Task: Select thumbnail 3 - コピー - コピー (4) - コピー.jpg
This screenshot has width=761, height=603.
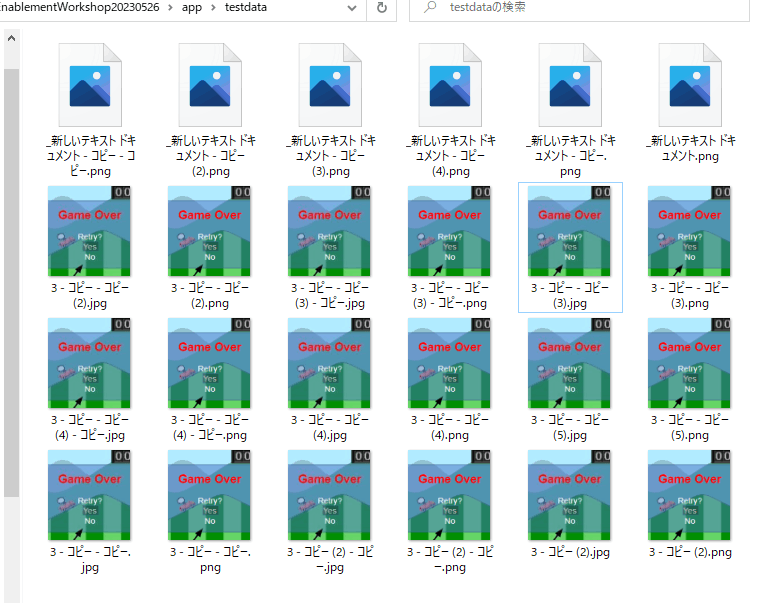Action: 89,363
